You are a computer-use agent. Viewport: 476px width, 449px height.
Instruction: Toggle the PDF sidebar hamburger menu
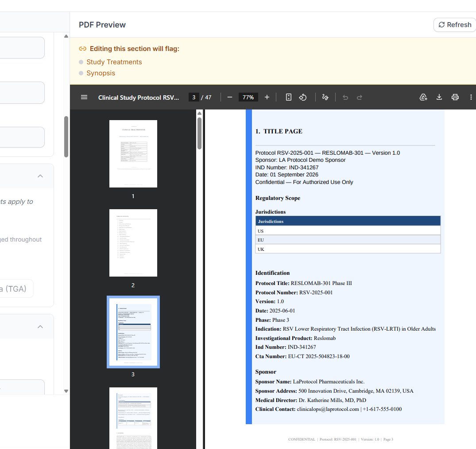(84, 97)
